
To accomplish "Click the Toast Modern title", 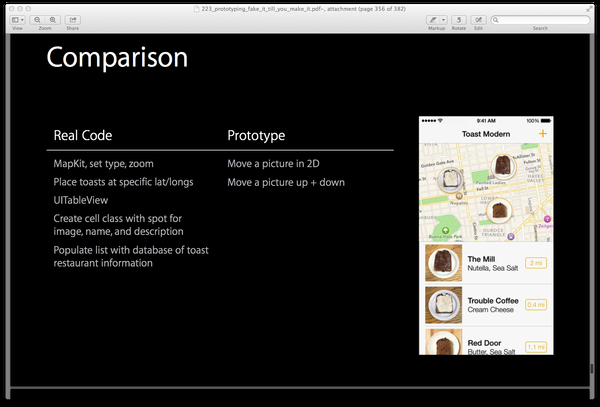I will pyautogui.click(x=486, y=134).
